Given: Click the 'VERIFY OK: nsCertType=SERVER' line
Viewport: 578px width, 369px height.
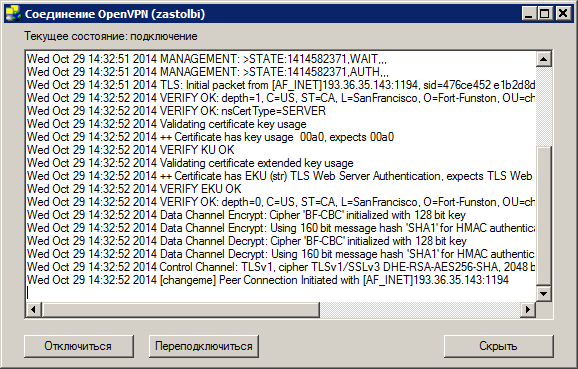Looking at the screenshot, I should click(x=177, y=111).
